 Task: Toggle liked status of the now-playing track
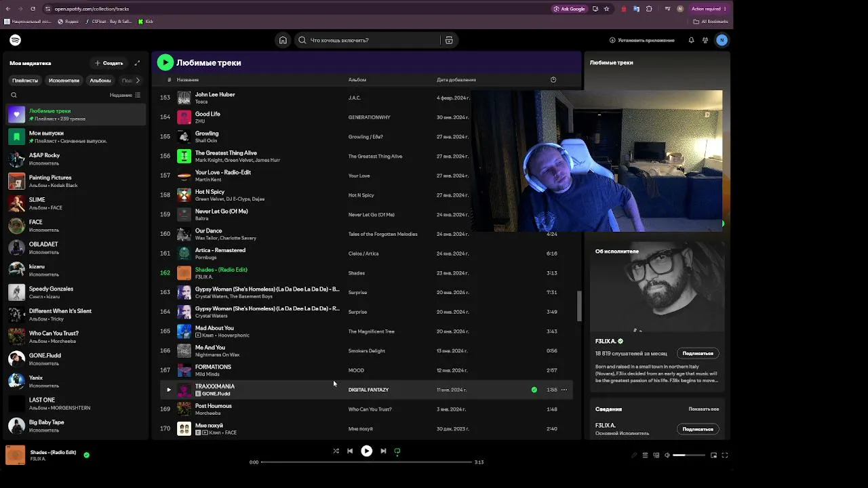coord(86,455)
